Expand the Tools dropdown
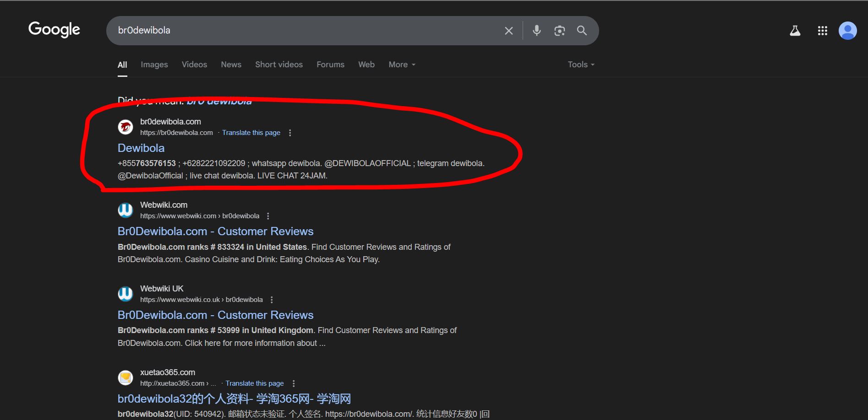This screenshot has height=420, width=868. pos(581,65)
